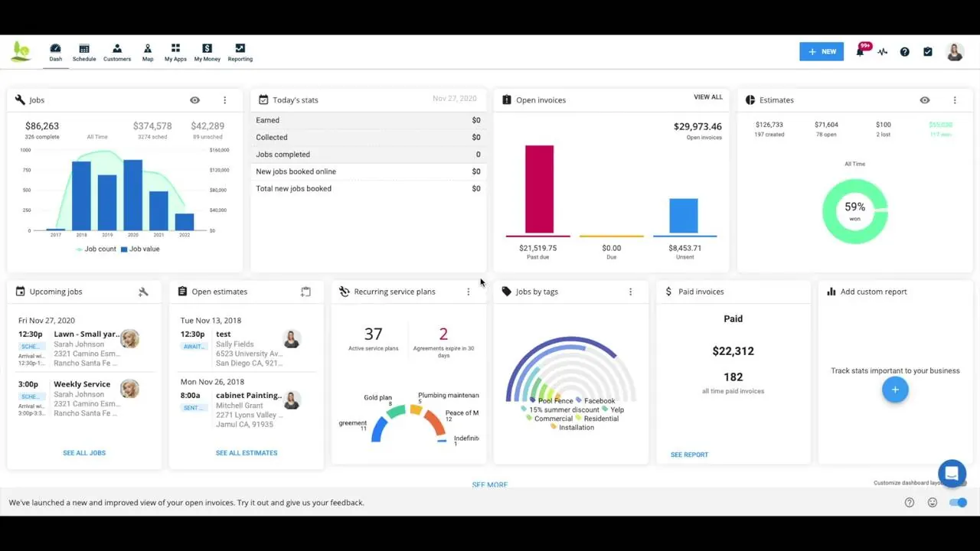
Task: Open the user profile avatar
Action: point(955,52)
